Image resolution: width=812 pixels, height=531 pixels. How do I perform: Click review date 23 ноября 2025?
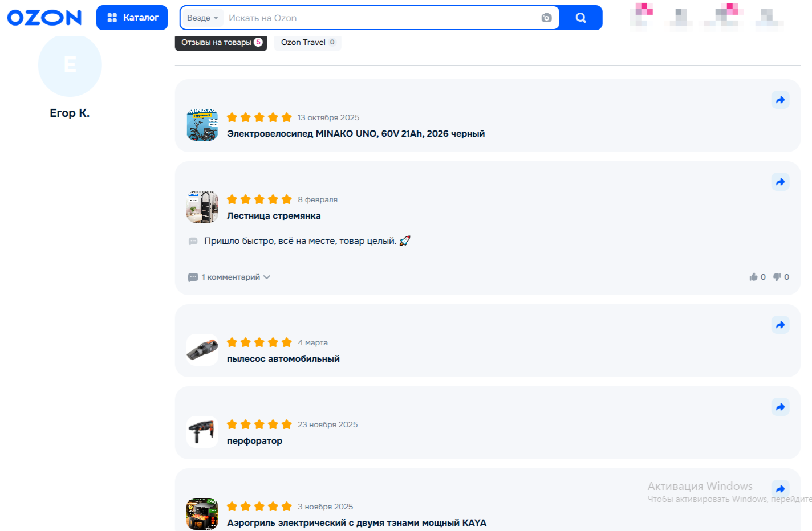328,424
